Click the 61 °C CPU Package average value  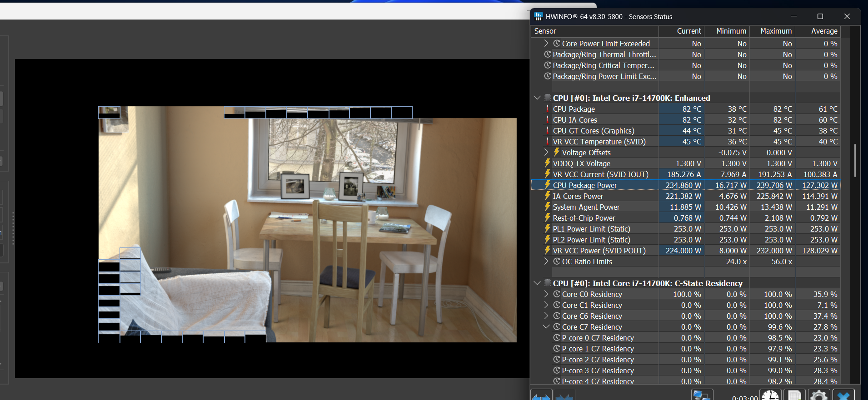[828, 109]
